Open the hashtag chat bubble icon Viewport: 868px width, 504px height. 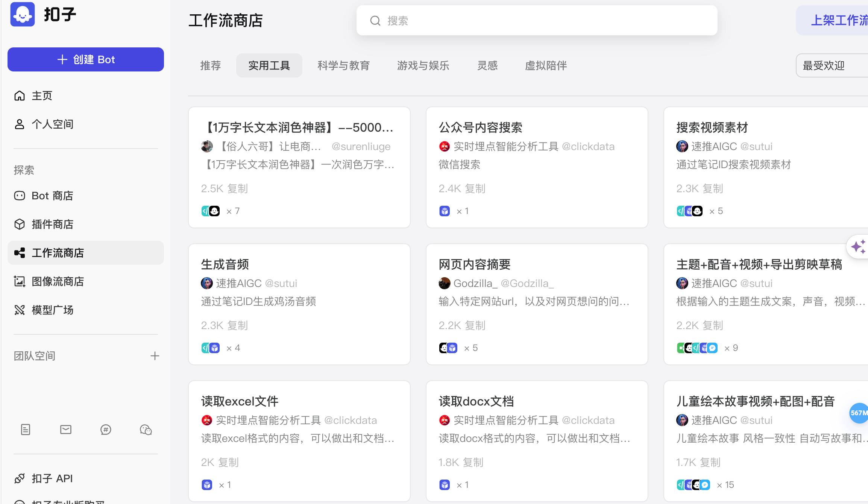point(106,430)
